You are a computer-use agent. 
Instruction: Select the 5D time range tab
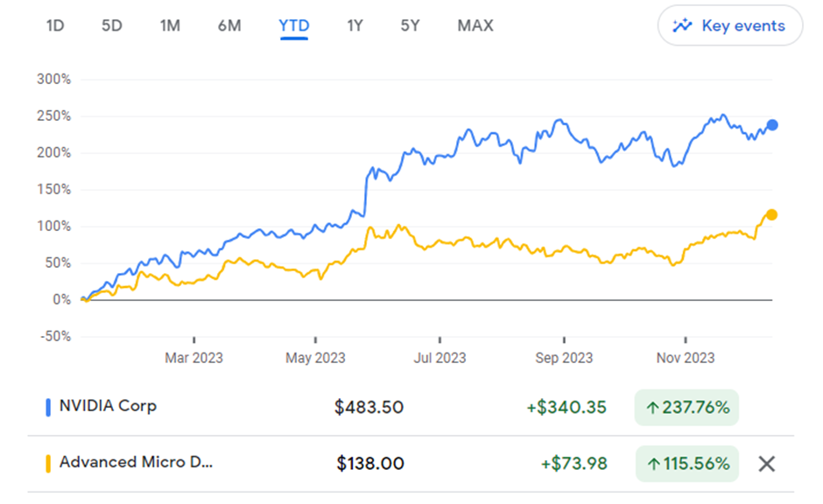point(112,25)
